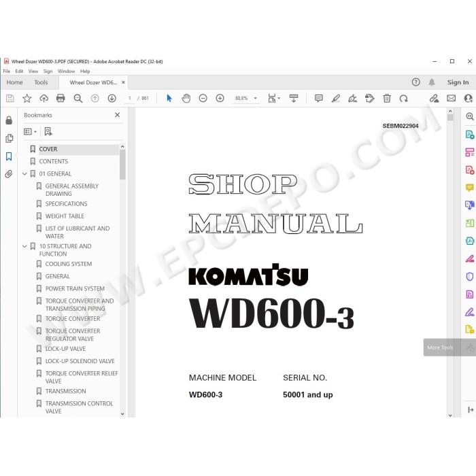This screenshot has height=476, width=476.
Task: Open security lock panel icon
Action: [x=9, y=120]
